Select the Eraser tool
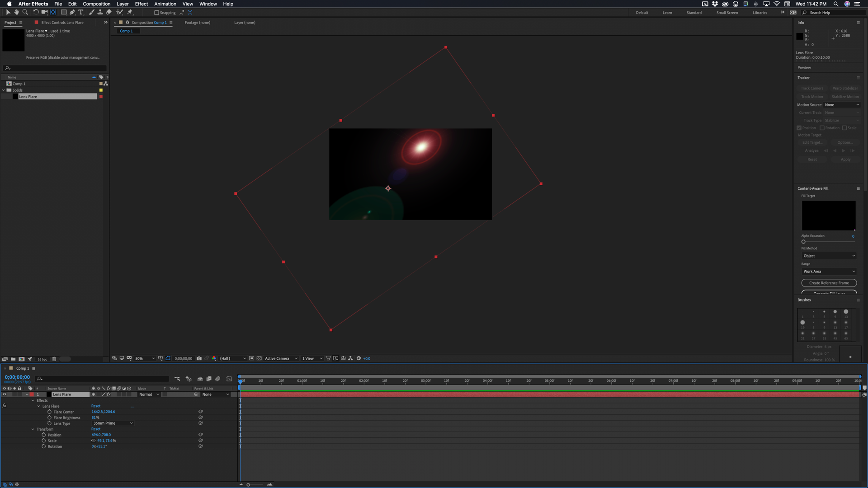Image resolution: width=868 pixels, height=488 pixels. (109, 12)
